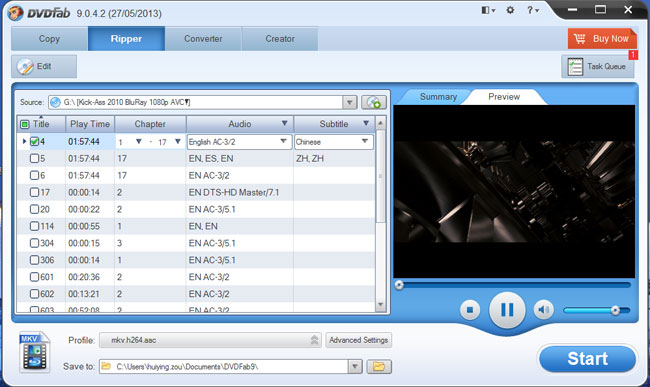Click the Start button
650x387 pixels.
coord(587,358)
